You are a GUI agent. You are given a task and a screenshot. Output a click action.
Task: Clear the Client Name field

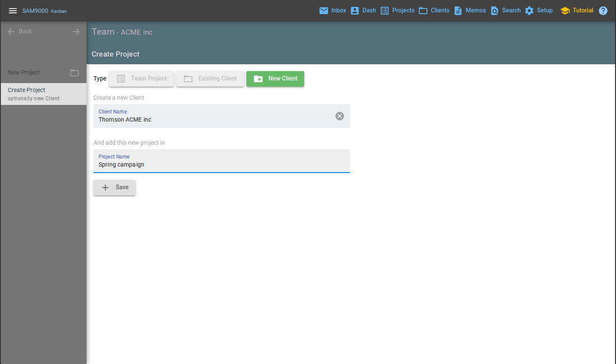tap(339, 116)
